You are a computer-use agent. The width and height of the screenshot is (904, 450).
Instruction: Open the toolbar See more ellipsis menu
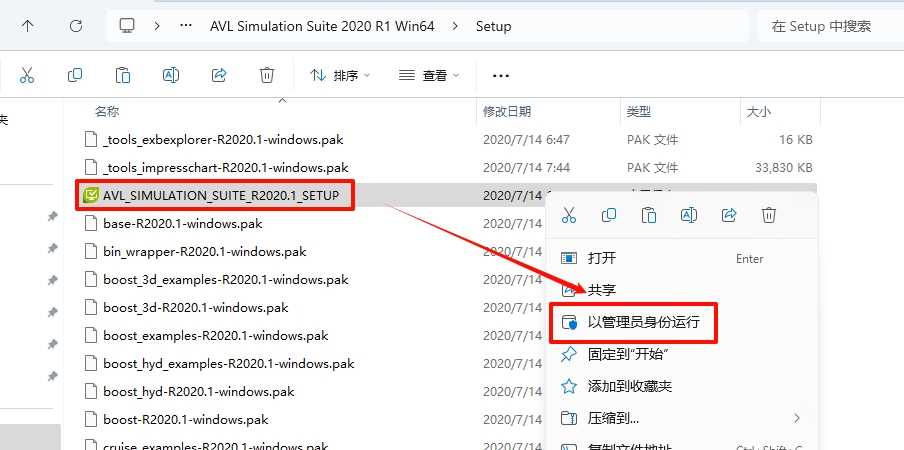pos(500,75)
